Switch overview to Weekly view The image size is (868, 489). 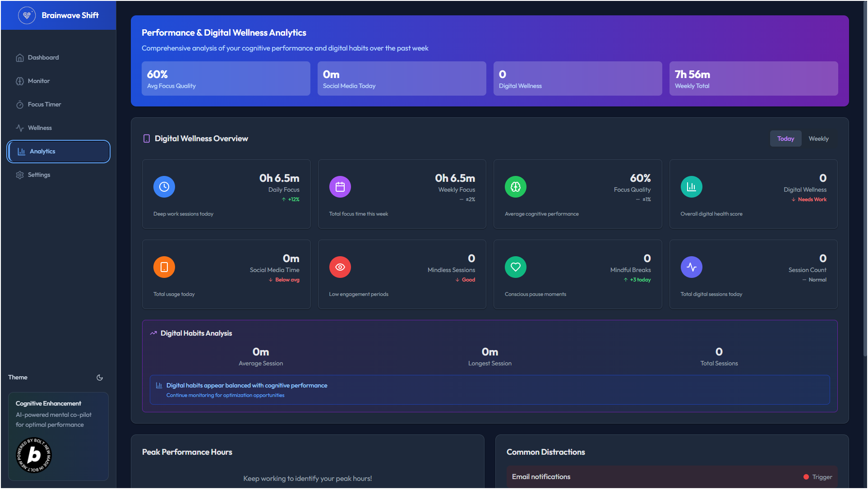[x=818, y=138]
